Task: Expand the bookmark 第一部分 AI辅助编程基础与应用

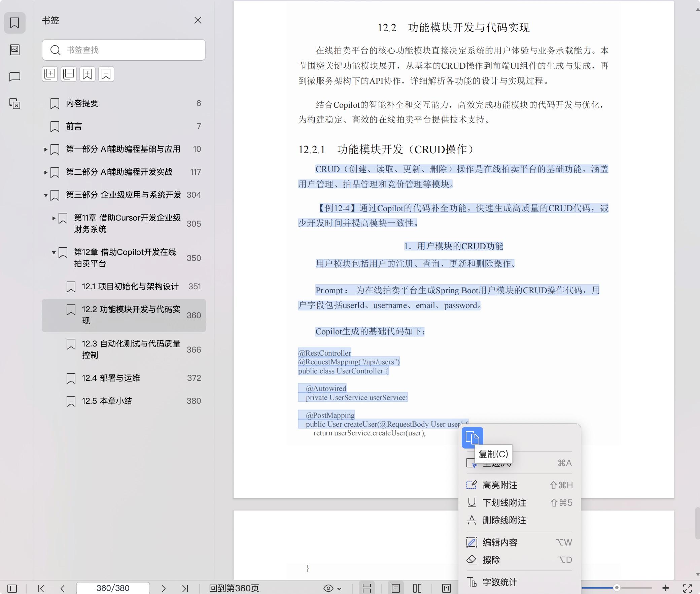Action: 46,150
